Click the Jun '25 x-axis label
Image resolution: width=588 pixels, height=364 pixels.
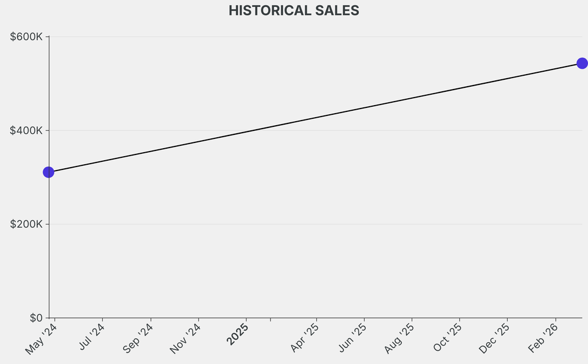click(353, 337)
